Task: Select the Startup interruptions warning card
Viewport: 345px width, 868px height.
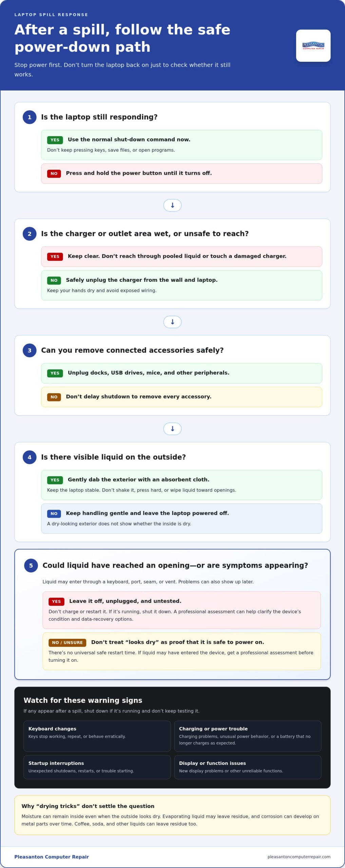Action: tap(97, 767)
